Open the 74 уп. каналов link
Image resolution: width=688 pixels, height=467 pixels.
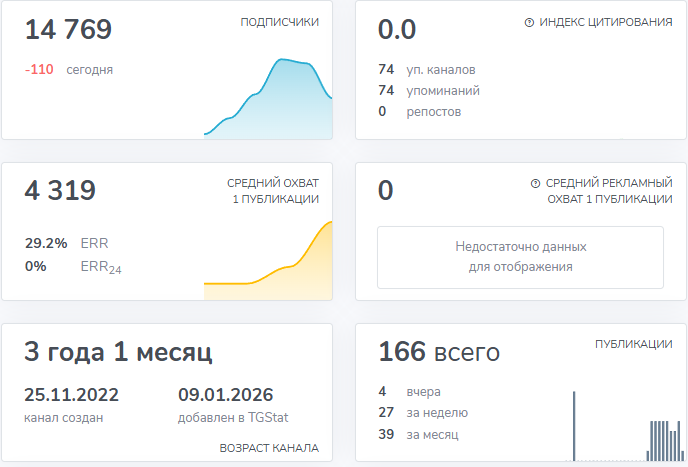pyautogui.click(x=426, y=70)
